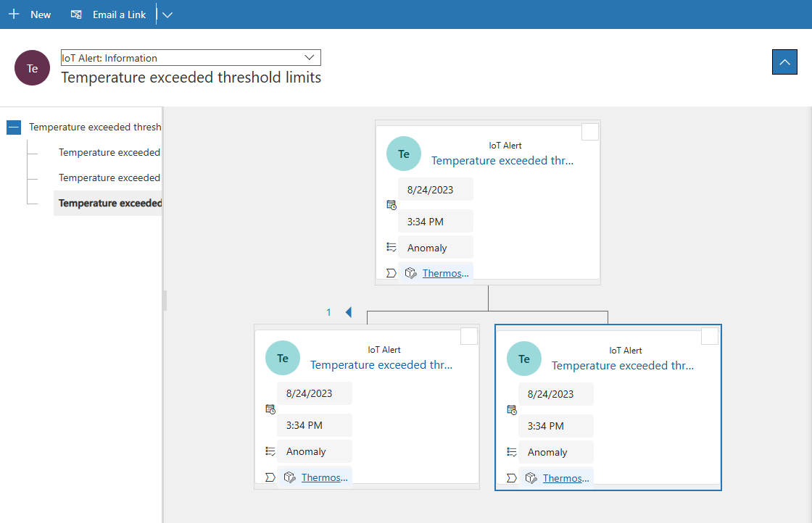Click the left page arrow next to 1

pos(349,312)
